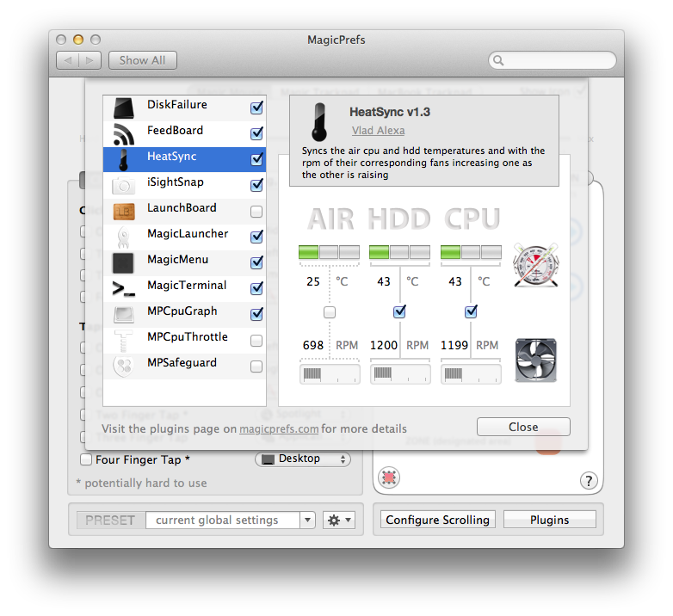Click the red zone target icon
This screenshot has height=616, width=673.
coord(389,477)
